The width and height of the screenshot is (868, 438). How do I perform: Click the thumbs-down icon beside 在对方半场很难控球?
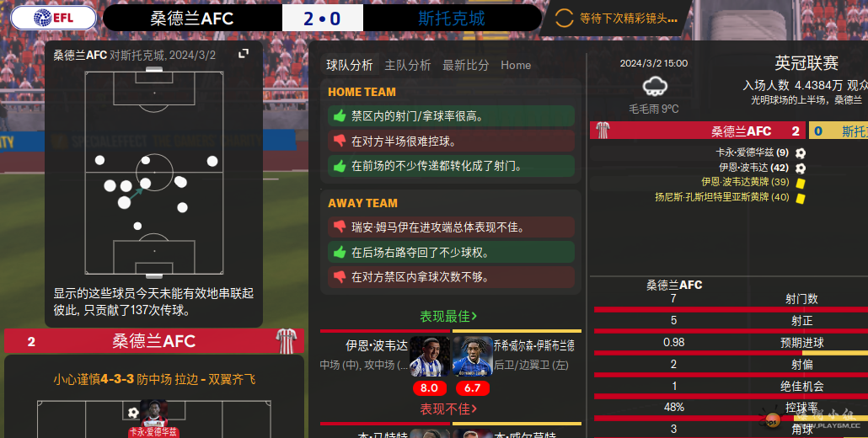(340, 141)
